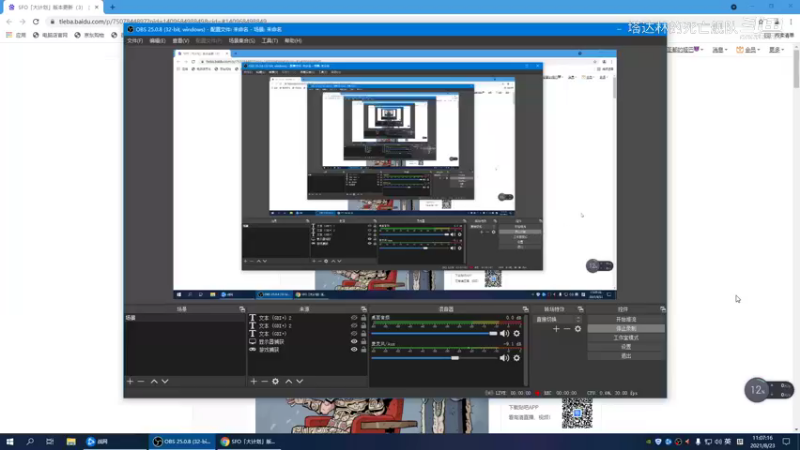Screen dimensions: 800x450
Task: Open the 工具(T) menu in OBS
Action: click(269, 41)
